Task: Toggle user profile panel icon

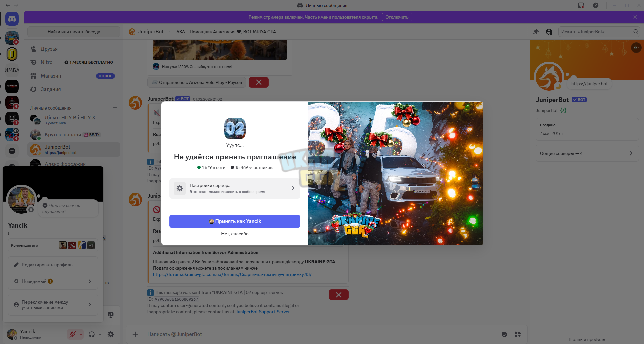Action: point(549,32)
